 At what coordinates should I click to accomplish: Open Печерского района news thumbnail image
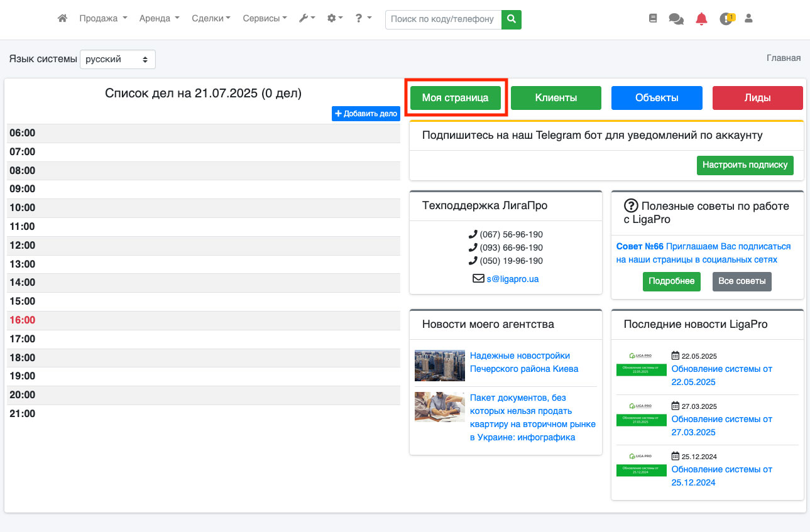(x=440, y=366)
